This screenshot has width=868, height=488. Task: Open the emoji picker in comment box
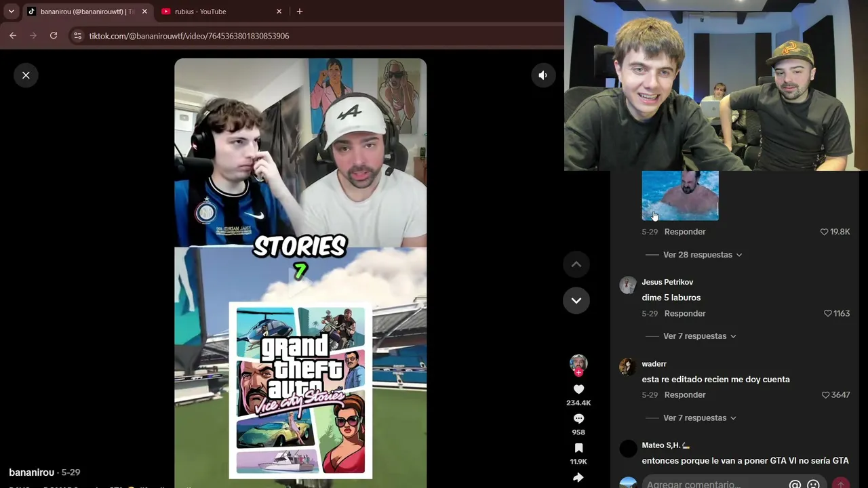(813, 484)
